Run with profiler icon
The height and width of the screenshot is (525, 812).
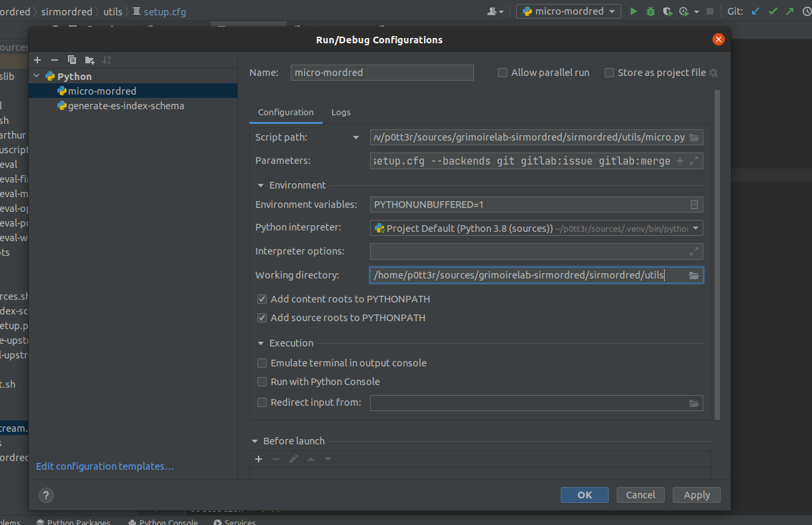coord(683,11)
